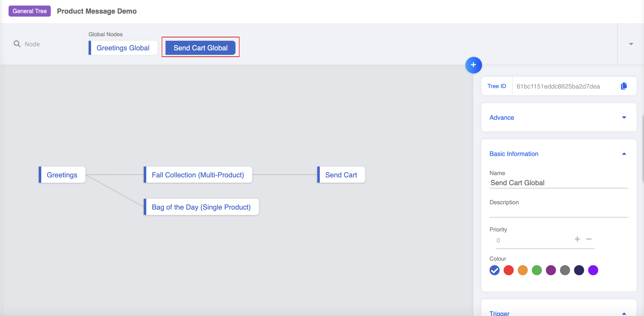Open the panel dropdown arrow at top right

click(631, 44)
